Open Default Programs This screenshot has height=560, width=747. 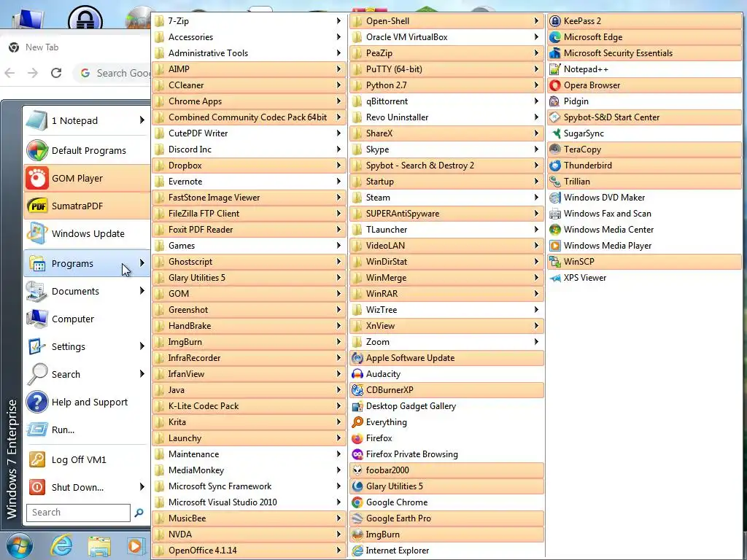86,150
